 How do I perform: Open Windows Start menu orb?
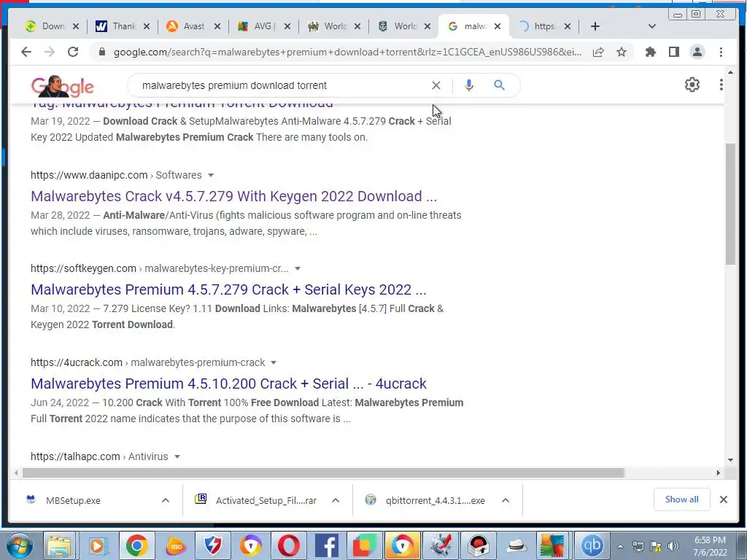point(19,545)
